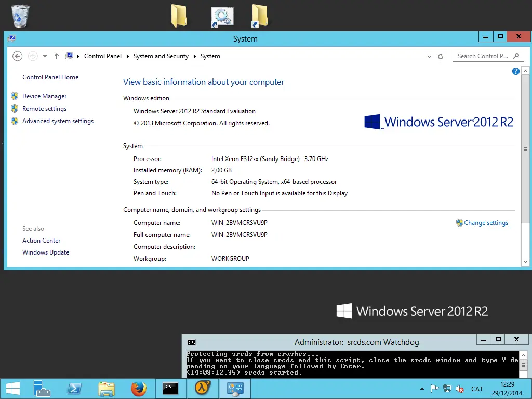
Task: Open Action Center flag tray icon
Action: click(434, 389)
